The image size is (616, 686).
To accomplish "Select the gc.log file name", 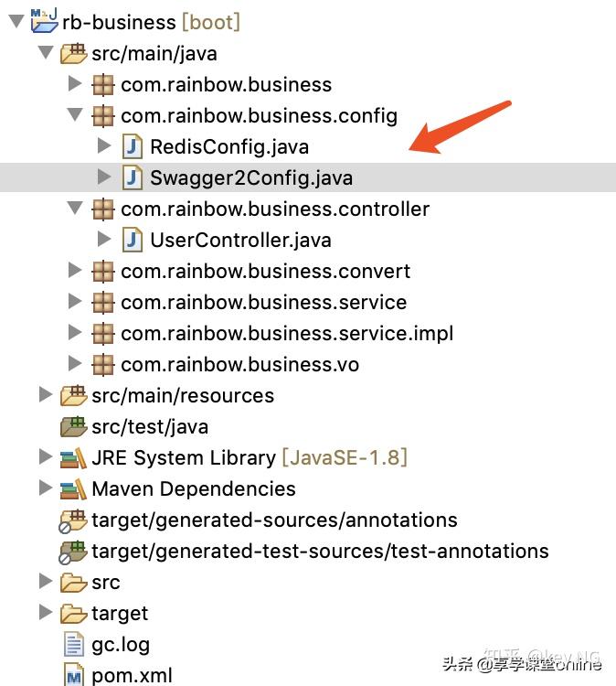I will coord(121,646).
